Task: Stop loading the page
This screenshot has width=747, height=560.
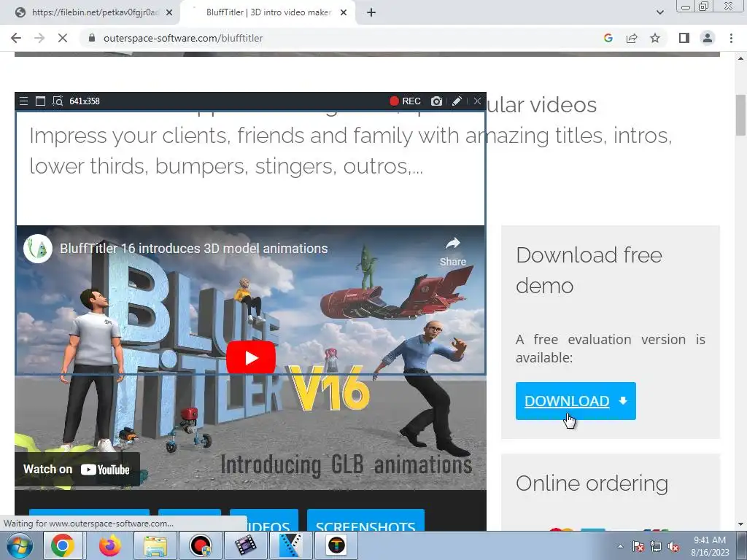Action: click(63, 38)
